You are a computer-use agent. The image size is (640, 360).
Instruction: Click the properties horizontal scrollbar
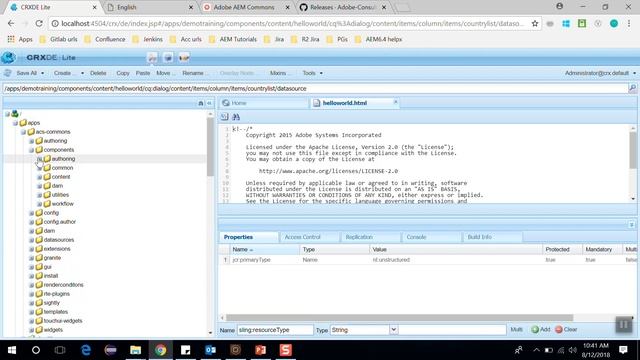400,318
